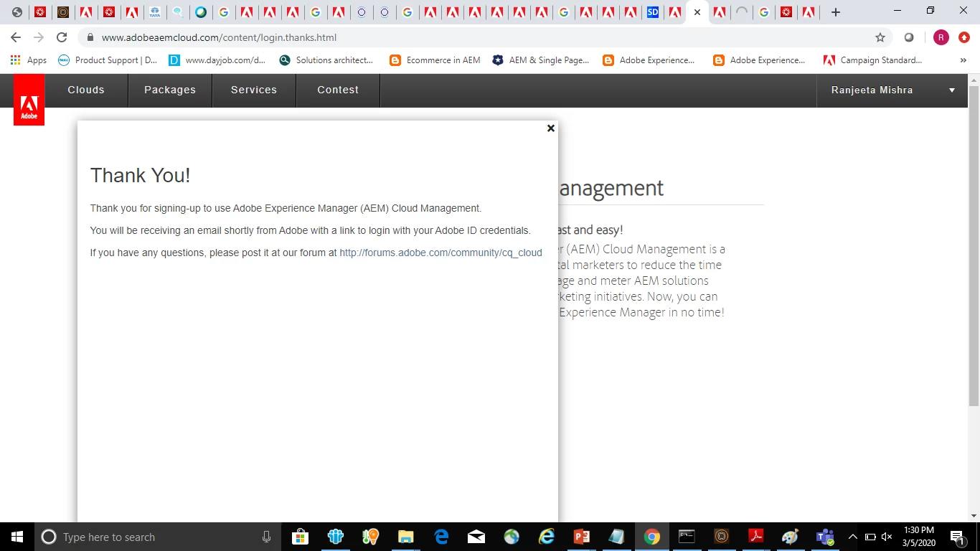Switch to the loading spinner tab

[x=742, y=12]
